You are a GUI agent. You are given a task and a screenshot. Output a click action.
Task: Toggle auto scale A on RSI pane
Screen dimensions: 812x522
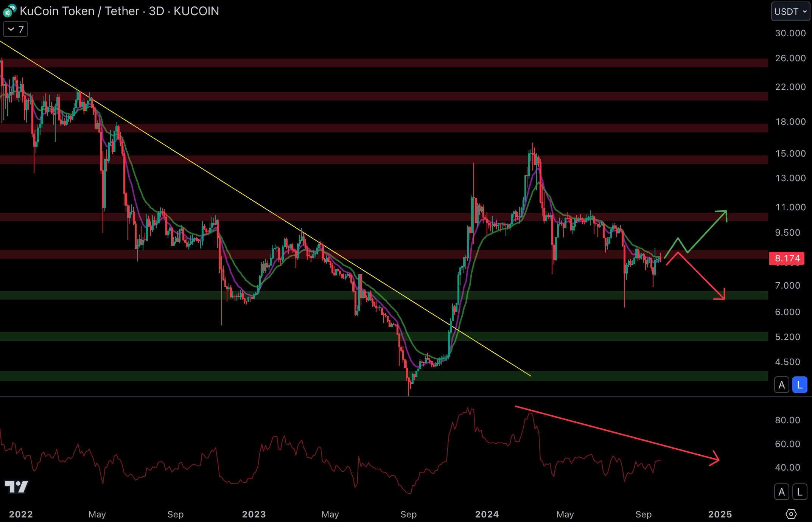coord(781,492)
